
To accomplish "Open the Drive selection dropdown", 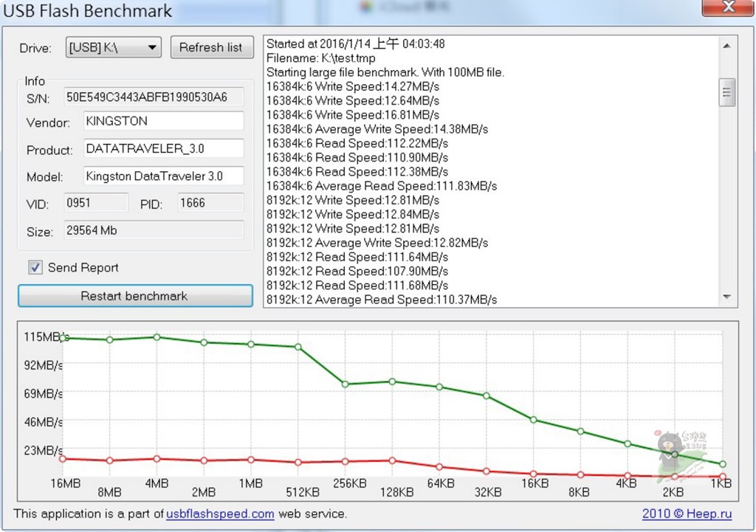I will coord(113,47).
